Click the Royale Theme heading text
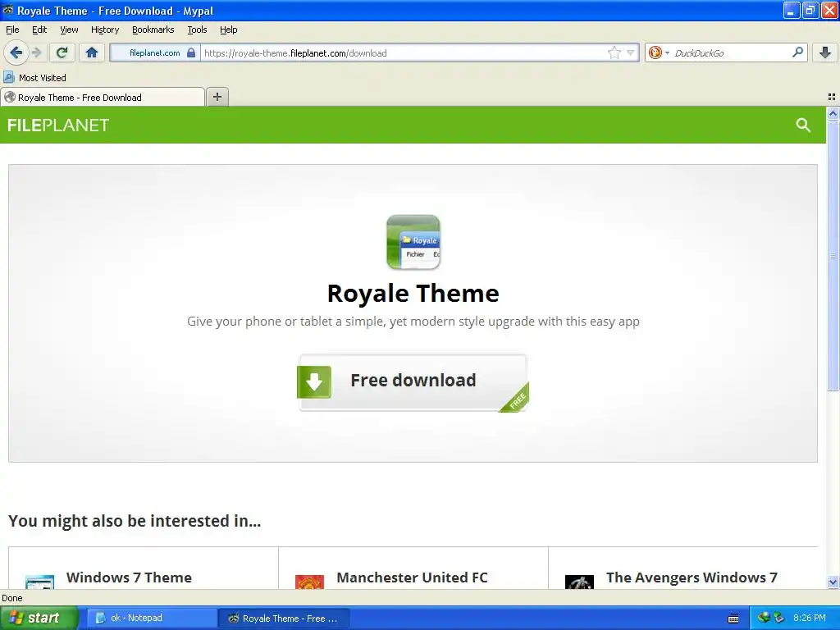Screen dimensions: 840x630 click(x=413, y=293)
